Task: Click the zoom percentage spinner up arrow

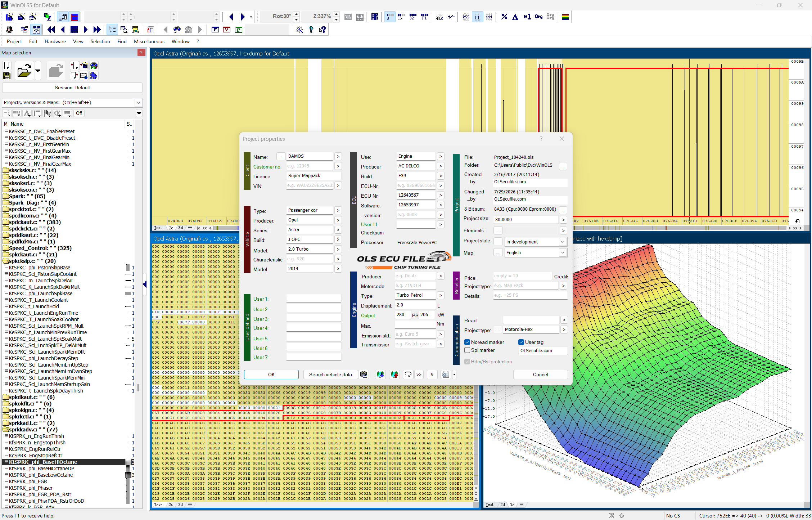Action: [336, 14]
